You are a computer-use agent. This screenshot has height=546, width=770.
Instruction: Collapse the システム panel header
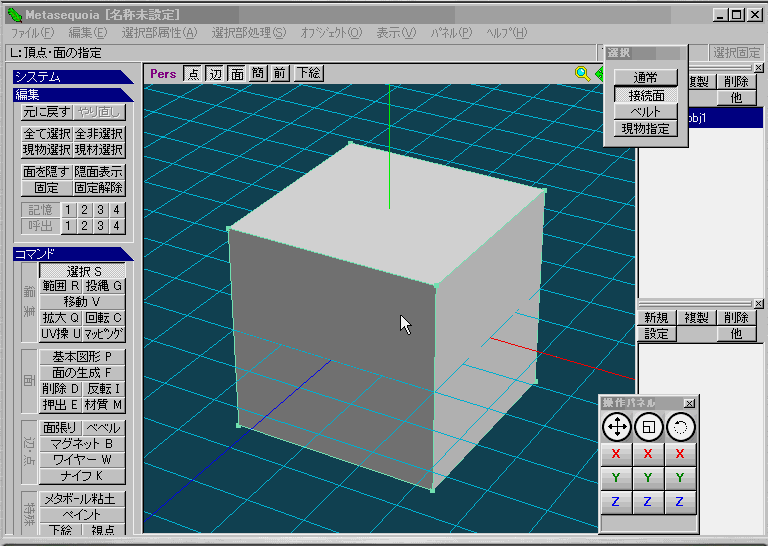(x=73, y=77)
